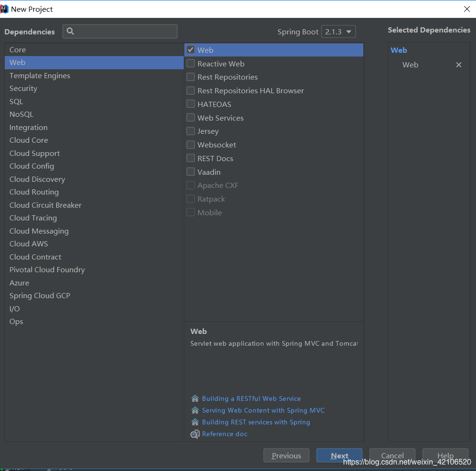
Task: Open the Template Engines category
Action: [x=94, y=75]
